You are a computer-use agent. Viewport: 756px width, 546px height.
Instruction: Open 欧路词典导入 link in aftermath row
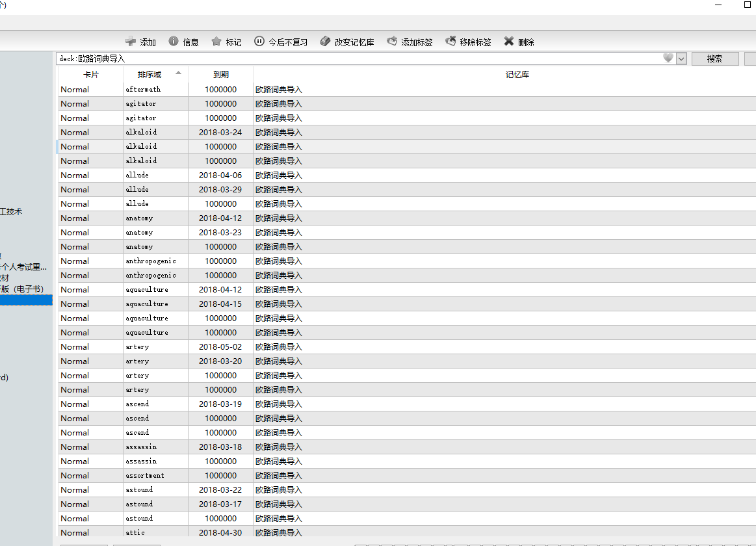(x=280, y=89)
